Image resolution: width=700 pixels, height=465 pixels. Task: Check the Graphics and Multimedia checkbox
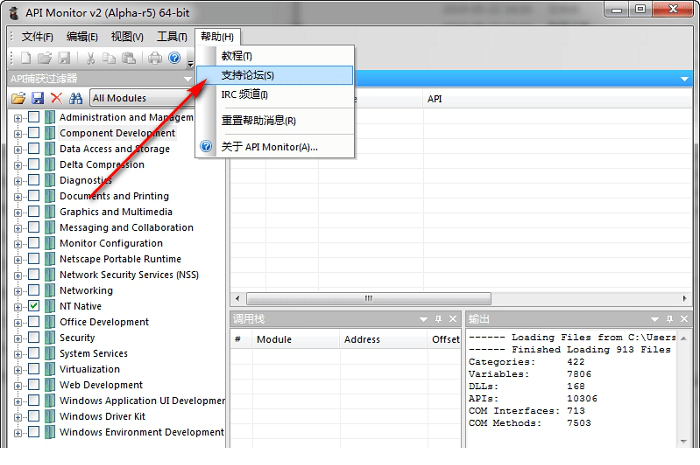(x=34, y=212)
